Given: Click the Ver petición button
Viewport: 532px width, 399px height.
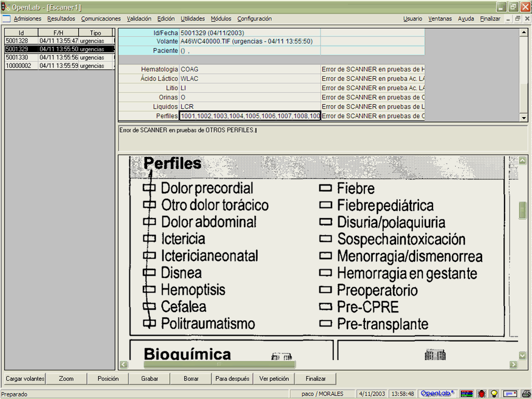Looking at the screenshot, I should click(274, 379).
